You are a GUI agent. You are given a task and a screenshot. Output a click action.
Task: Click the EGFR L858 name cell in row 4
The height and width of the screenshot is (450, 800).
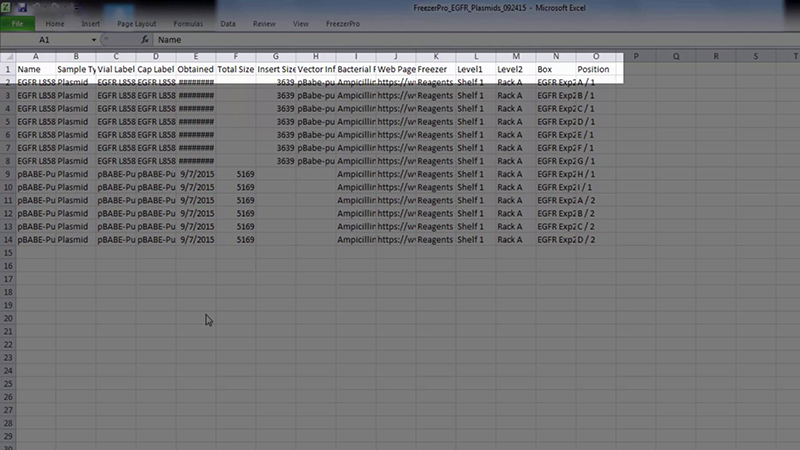(x=36, y=109)
